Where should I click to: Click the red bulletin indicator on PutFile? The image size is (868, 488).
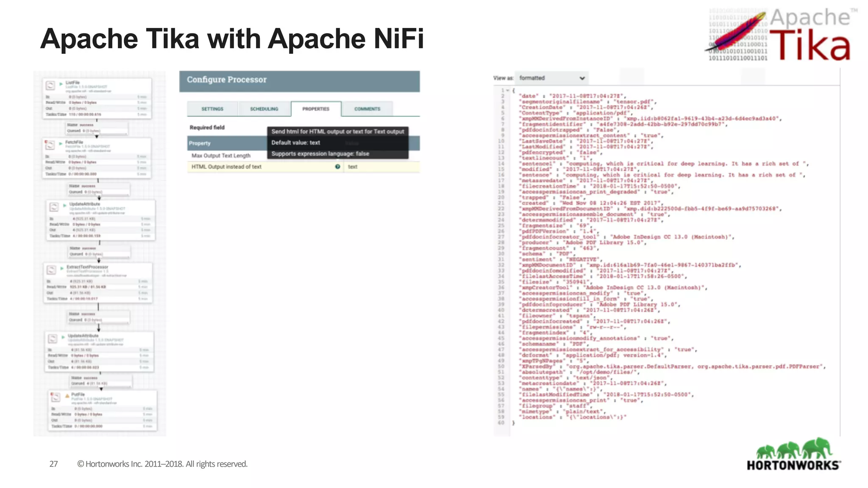click(52, 394)
